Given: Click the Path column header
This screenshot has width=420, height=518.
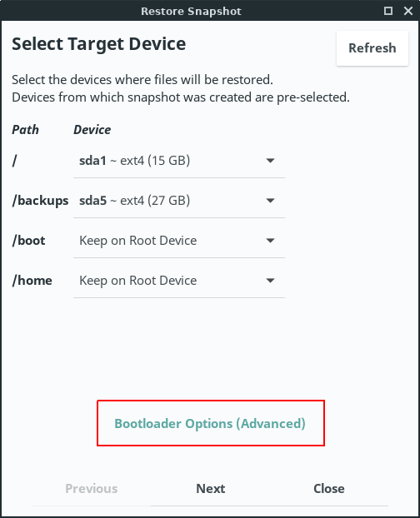Looking at the screenshot, I should (26, 130).
